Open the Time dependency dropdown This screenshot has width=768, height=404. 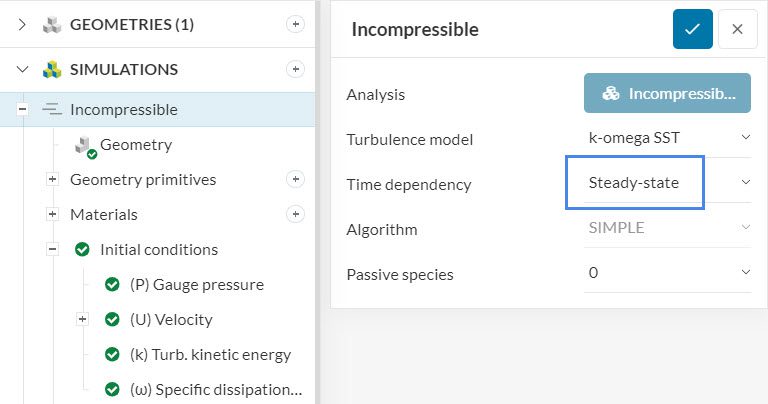pyautogui.click(x=667, y=183)
